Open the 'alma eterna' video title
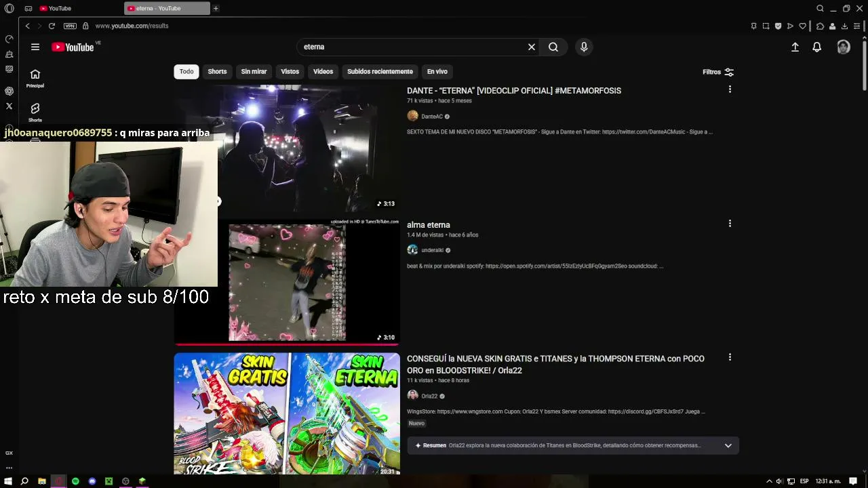 [x=429, y=225]
